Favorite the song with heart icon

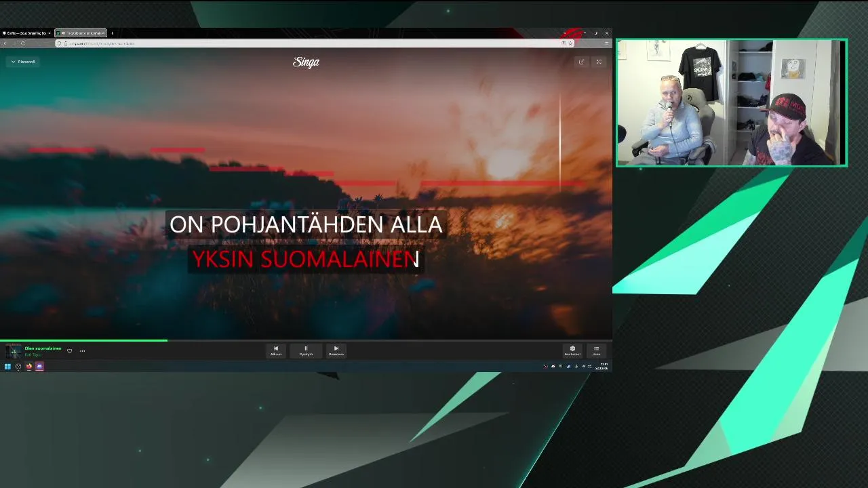[69, 351]
